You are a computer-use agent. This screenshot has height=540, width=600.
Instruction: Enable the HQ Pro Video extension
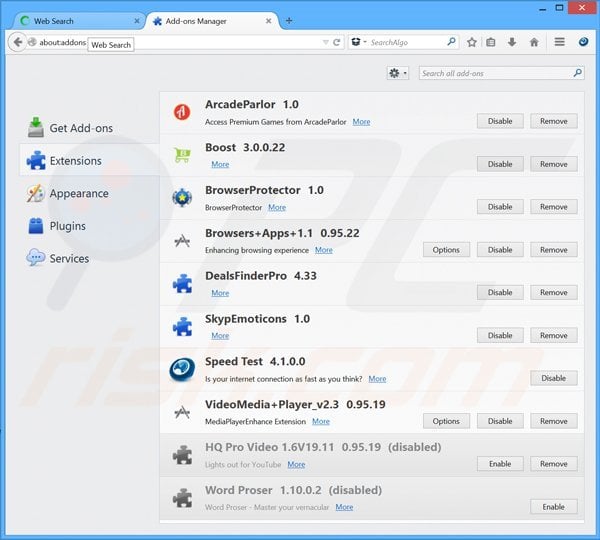coord(500,464)
